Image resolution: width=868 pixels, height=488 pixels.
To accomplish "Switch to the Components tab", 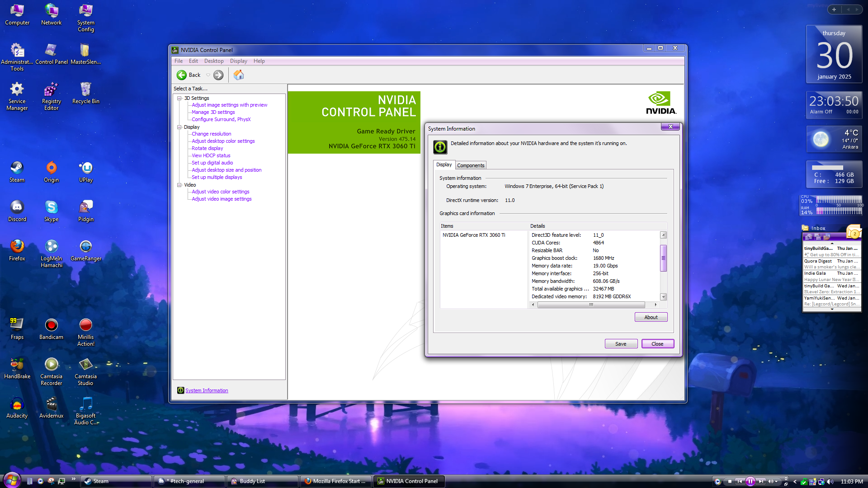I will pyautogui.click(x=471, y=165).
